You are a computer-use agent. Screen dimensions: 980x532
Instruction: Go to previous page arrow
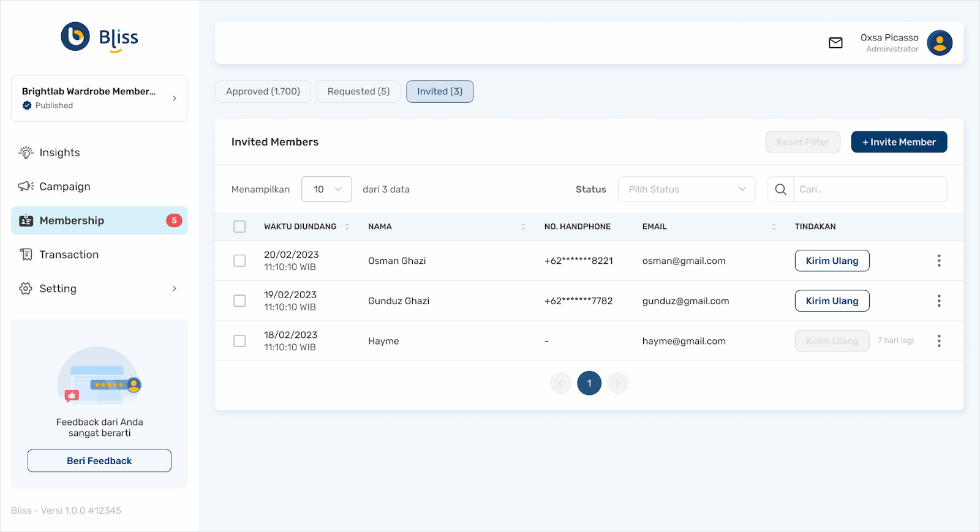coord(560,383)
